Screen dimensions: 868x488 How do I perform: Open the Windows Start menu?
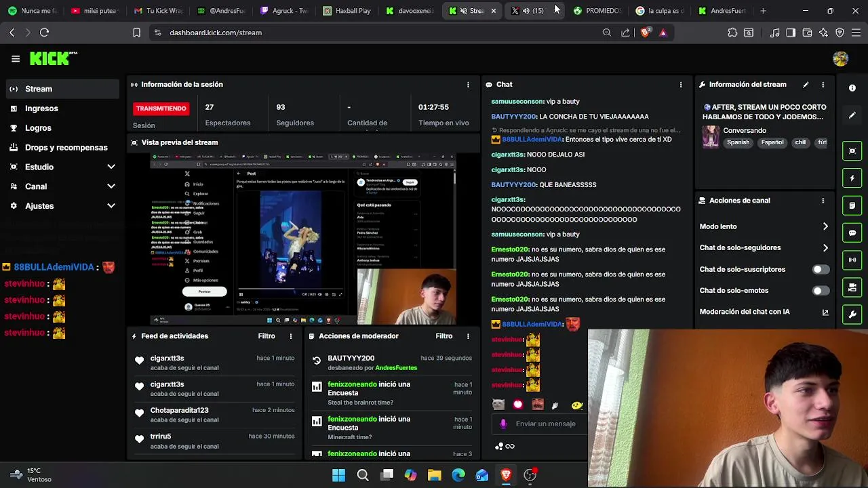pyautogui.click(x=338, y=475)
